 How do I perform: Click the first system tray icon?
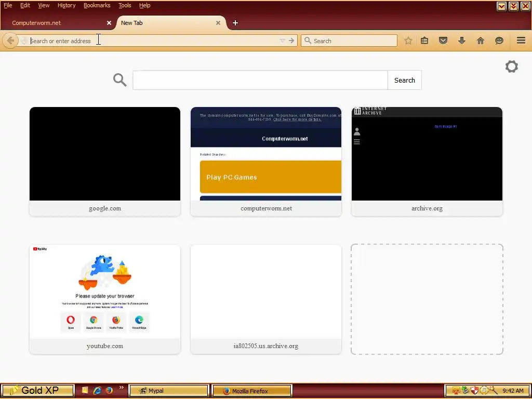point(456,391)
